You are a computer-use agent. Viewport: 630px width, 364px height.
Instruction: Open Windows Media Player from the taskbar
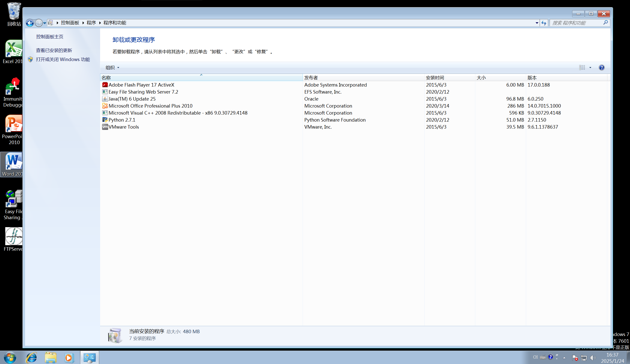click(x=69, y=357)
